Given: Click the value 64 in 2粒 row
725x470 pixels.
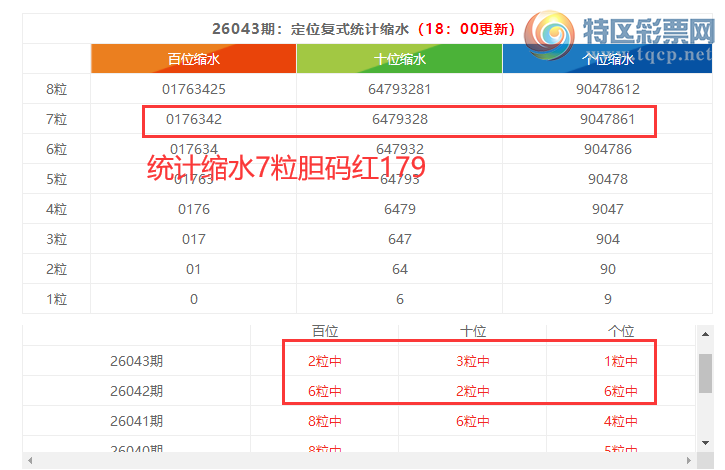Looking at the screenshot, I should 400,269.
